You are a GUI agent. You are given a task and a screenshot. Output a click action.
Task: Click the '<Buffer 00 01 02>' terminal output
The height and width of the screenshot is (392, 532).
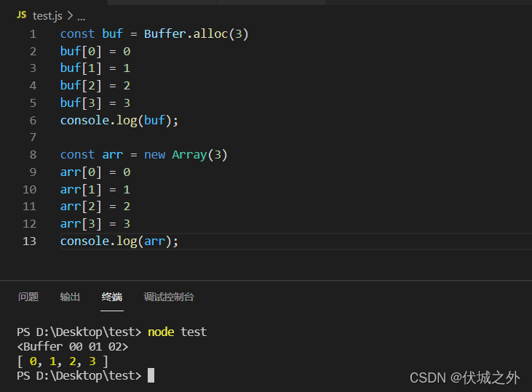(73, 347)
